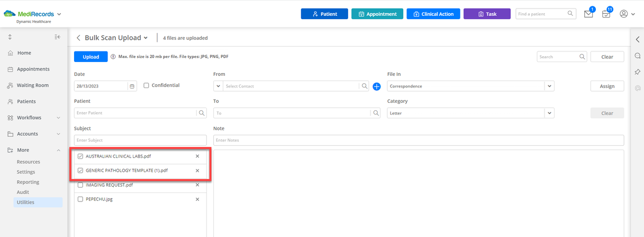
Task: Click the Patient field search icon
Action: point(202,113)
